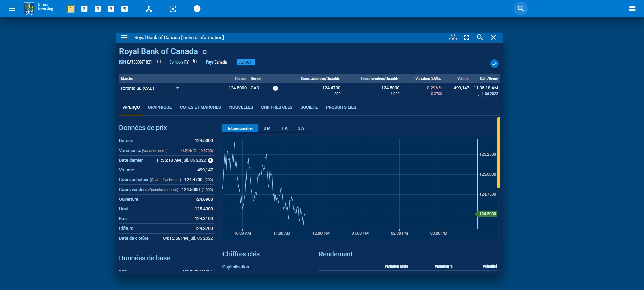Click the 499,147 volume in the market table
The image size is (644, 290).
point(461,88)
